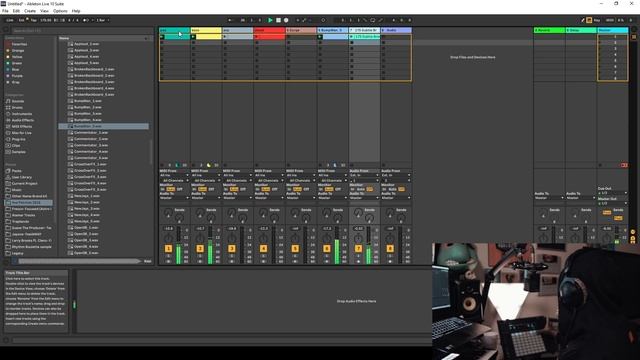This screenshot has width=640, height=360.
Task: Toggle track 7 activator button
Action: (x=358, y=249)
